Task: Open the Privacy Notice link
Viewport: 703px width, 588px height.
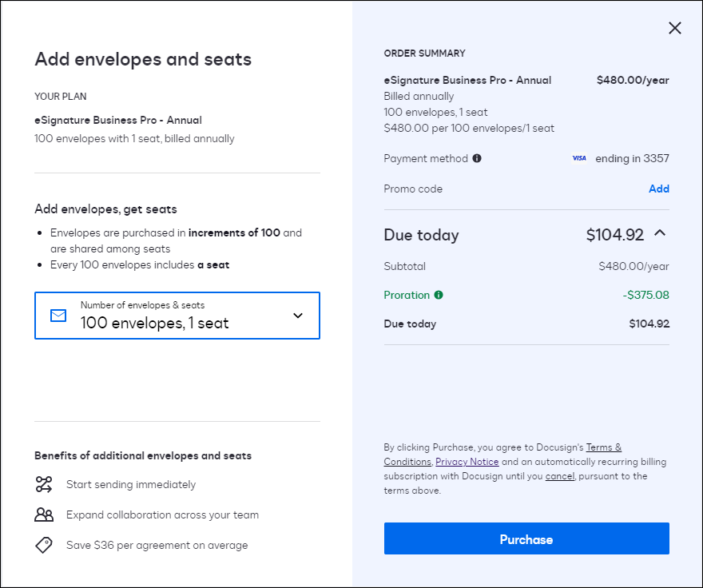Action: (x=467, y=462)
